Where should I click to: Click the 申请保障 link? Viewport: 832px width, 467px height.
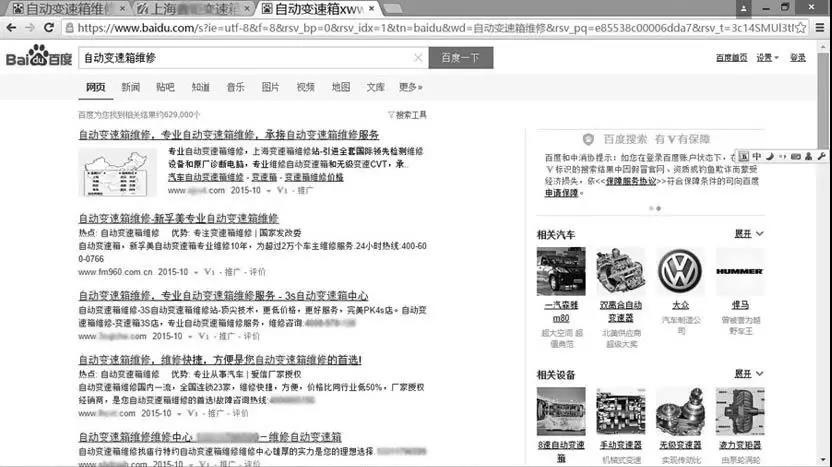(x=561, y=193)
